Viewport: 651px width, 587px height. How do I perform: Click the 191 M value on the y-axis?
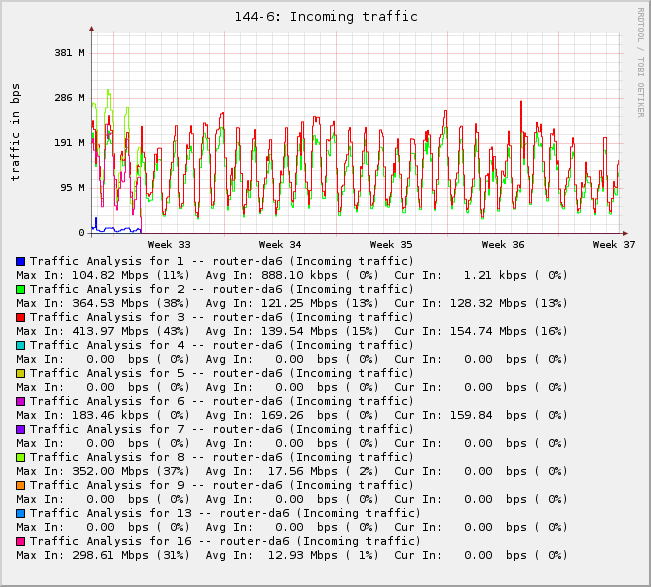[69, 143]
